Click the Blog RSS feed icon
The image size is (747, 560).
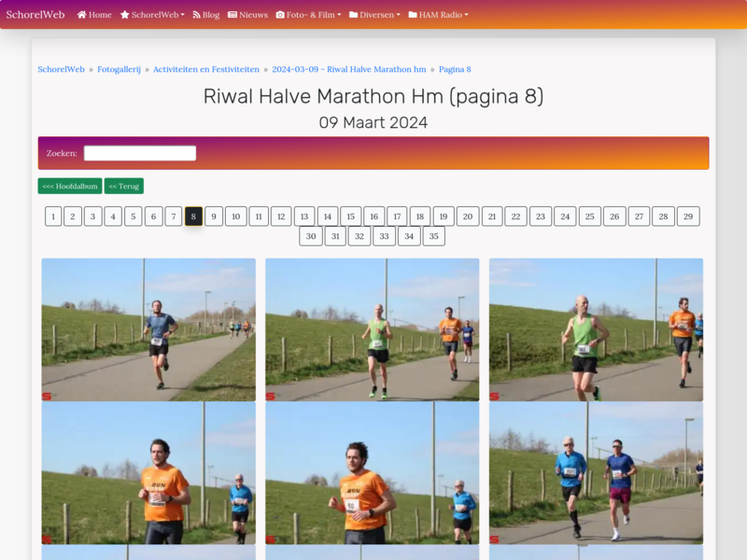[196, 15]
